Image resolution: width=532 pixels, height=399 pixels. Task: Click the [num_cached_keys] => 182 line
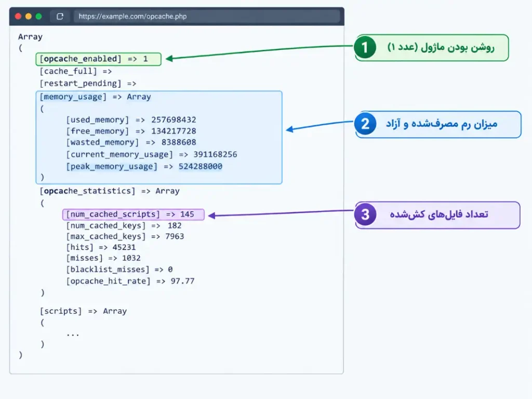pos(124,225)
